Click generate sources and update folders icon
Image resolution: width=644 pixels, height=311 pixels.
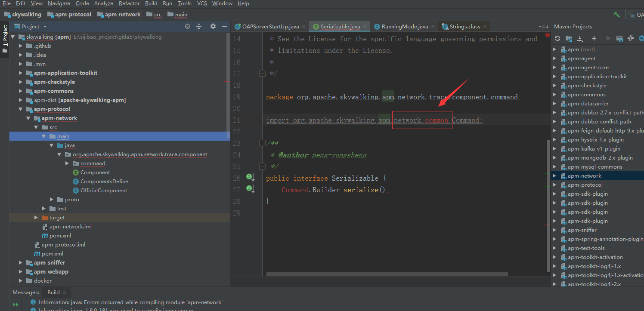point(569,38)
